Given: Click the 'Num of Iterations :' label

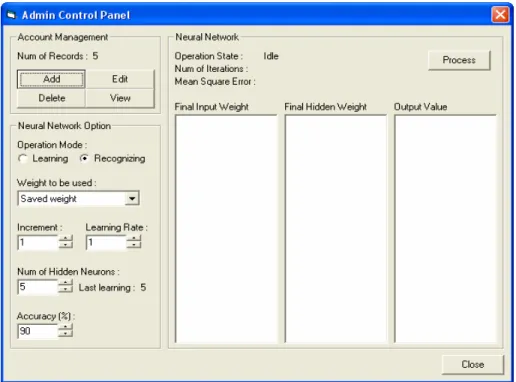Looking at the screenshot, I should coord(211,69).
